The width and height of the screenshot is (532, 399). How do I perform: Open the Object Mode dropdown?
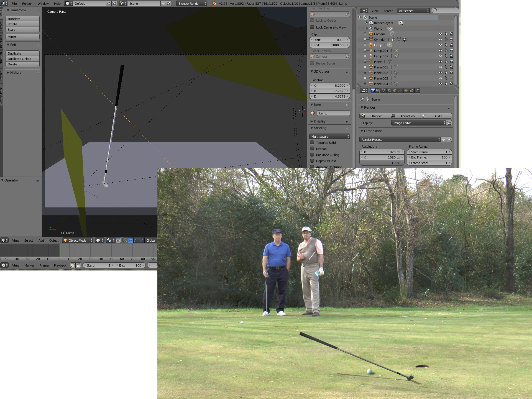click(x=78, y=240)
